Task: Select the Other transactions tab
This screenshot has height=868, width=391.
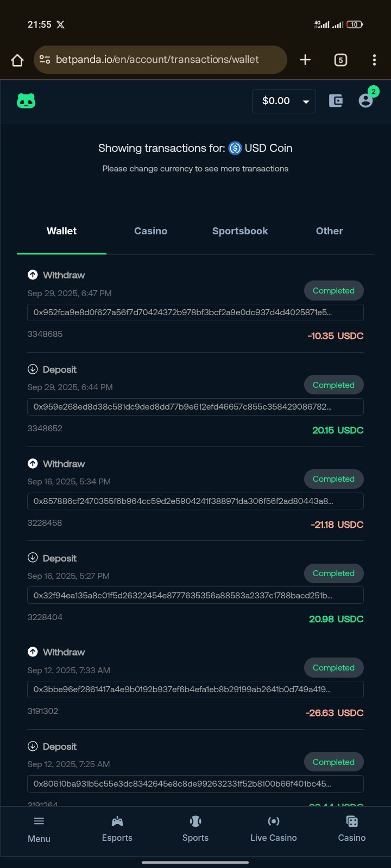Action: tap(329, 231)
